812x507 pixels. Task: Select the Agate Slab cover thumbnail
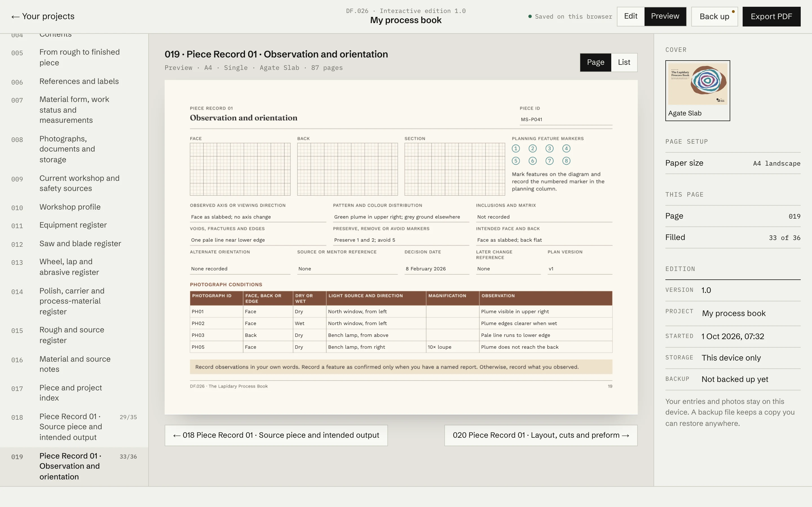click(x=698, y=90)
